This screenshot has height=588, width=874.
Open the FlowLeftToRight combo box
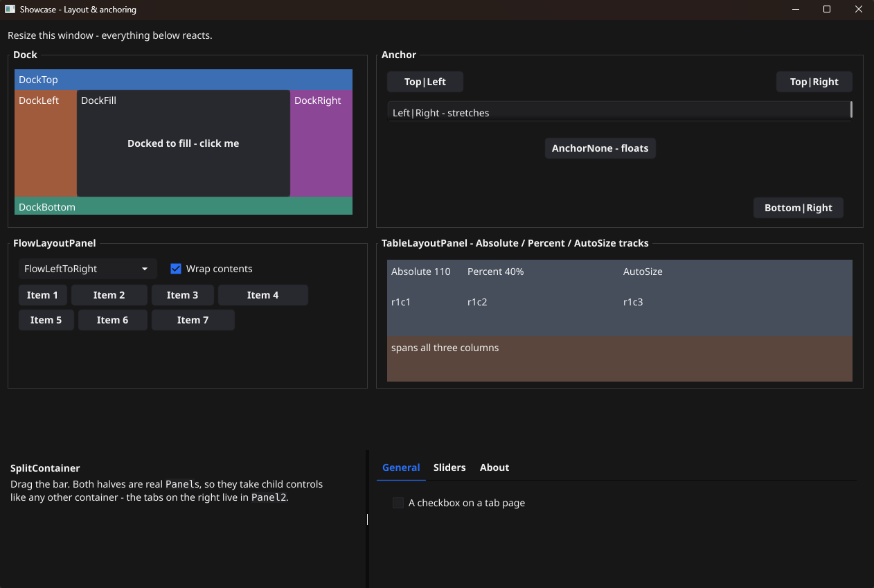(88, 269)
